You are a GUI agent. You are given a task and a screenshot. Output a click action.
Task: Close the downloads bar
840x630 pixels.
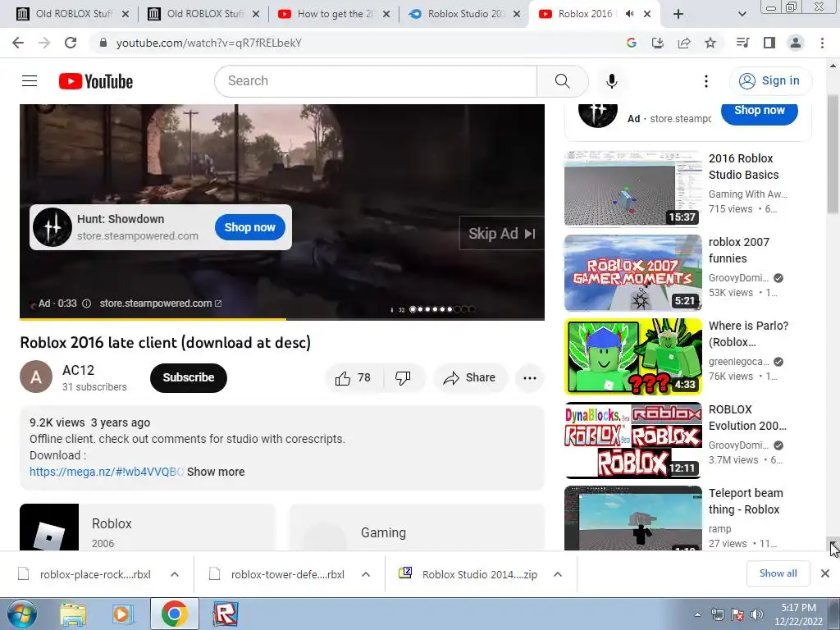tap(825, 573)
